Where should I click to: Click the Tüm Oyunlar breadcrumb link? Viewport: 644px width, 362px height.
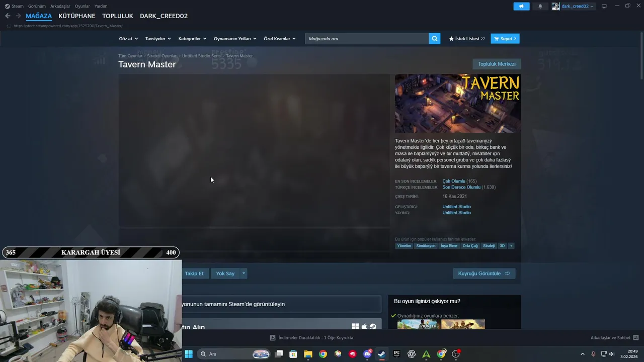pyautogui.click(x=130, y=56)
